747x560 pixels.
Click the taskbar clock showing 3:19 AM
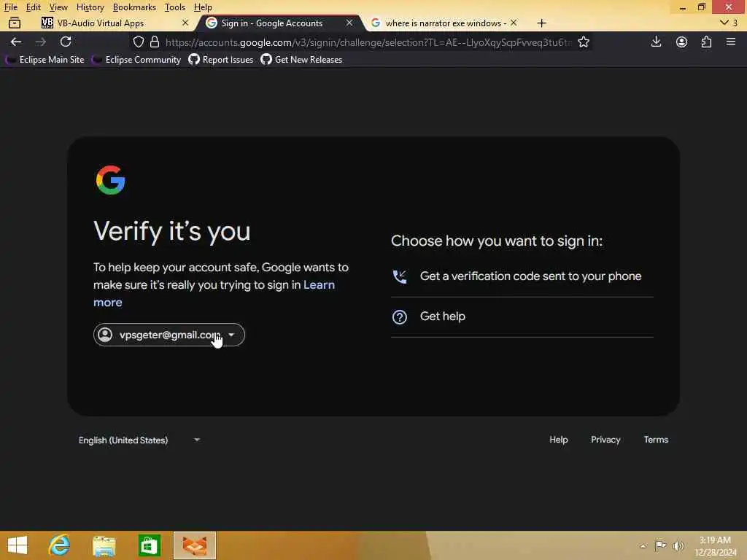[x=715, y=546]
